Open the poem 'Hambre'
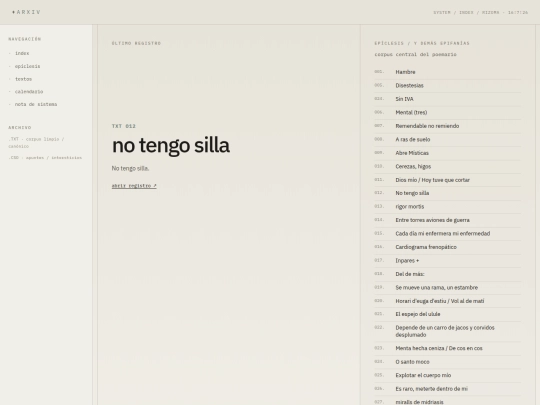Image resolution: width=540 pixels, height=405 pixels. pos(448,72)
